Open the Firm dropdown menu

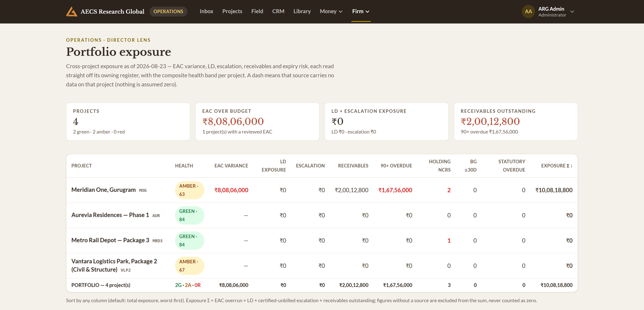(361, 11)
